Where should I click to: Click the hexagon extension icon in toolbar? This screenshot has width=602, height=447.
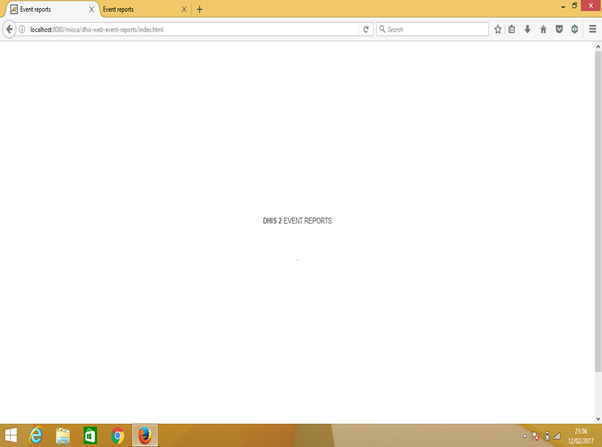coord(574,29)
